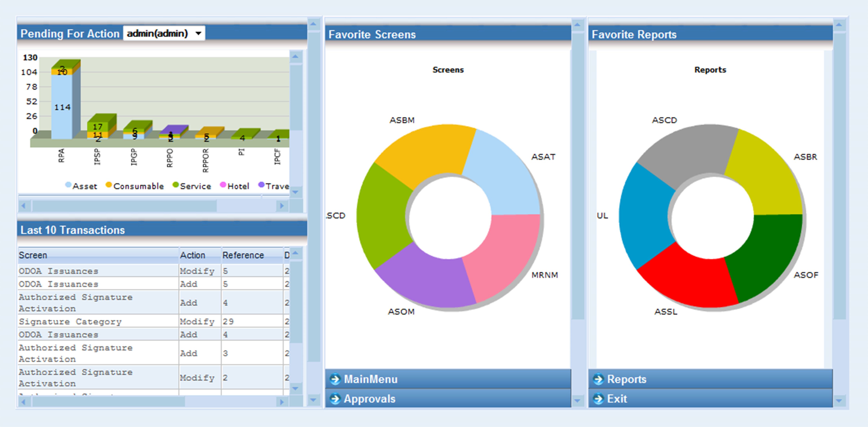Click transactions table scroll up arrow
Image resolution: width=868 pixels, height=427 pixels.
click(x=296, y=253)
